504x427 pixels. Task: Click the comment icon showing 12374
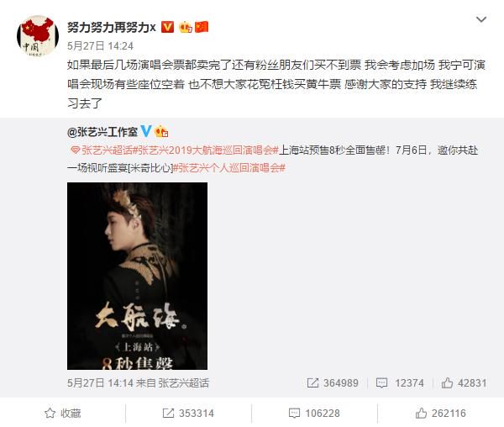pyautogui.click(x=400, y=383)
